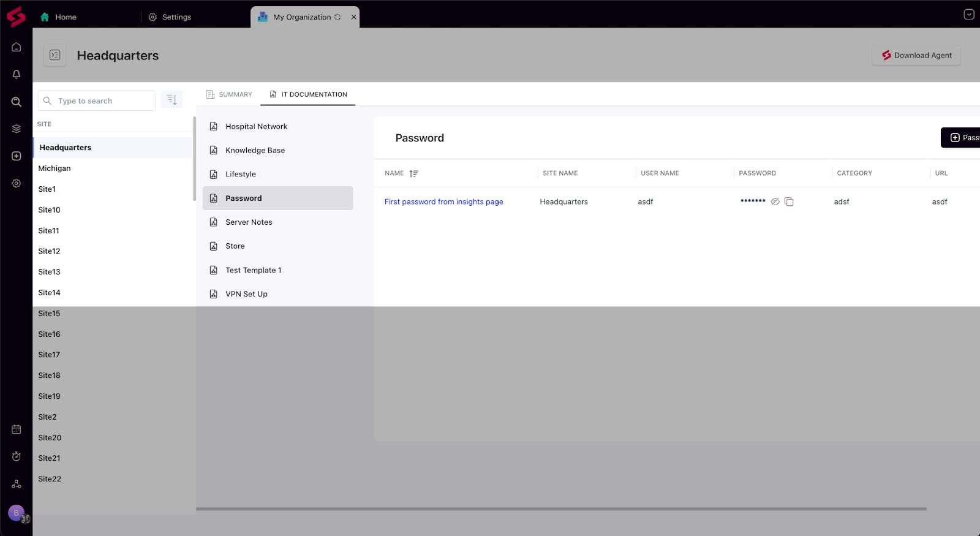Click the red app logo at top-left

16,17
